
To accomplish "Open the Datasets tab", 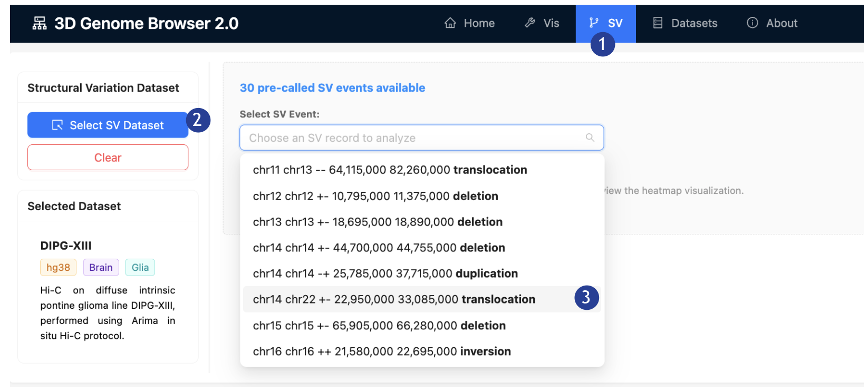I will (x=685, y=23).
